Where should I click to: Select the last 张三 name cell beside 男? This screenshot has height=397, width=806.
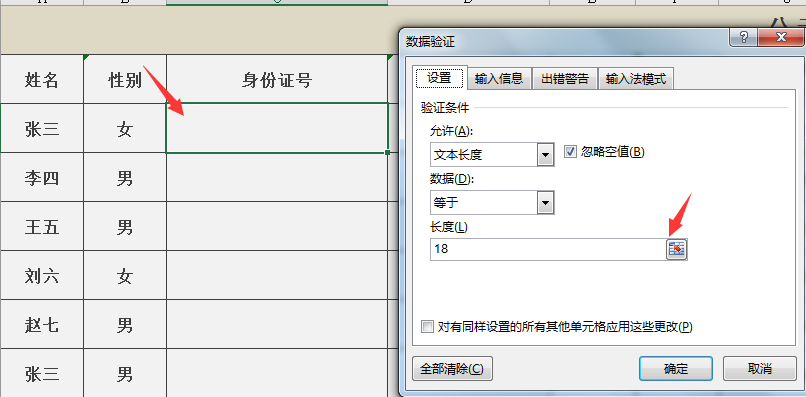pos(42,373)
